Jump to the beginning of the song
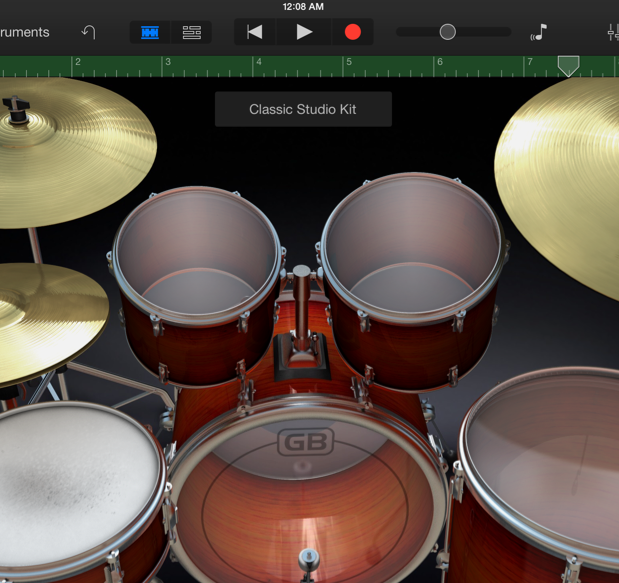619x583 pixels. point(255,32)
